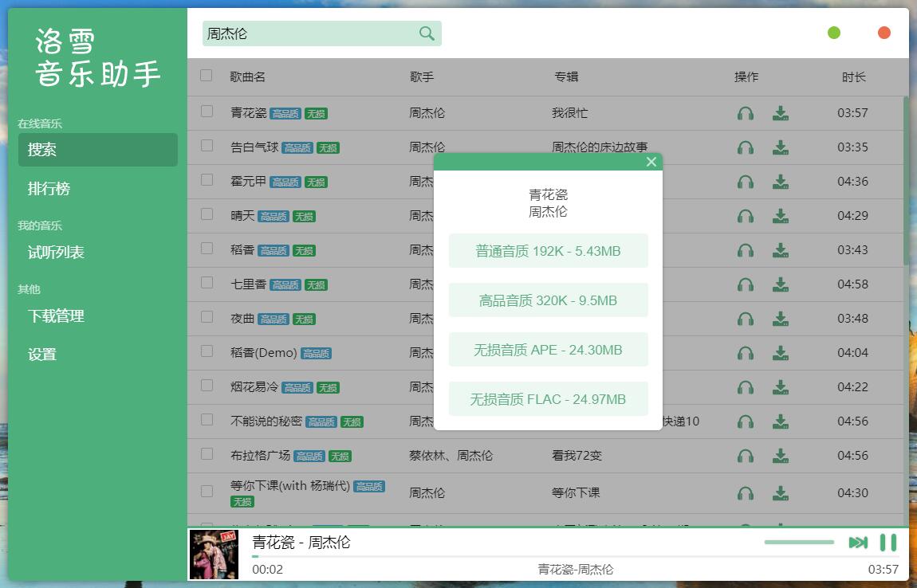Select the 告白气球 row checkbox

(207, 146)
